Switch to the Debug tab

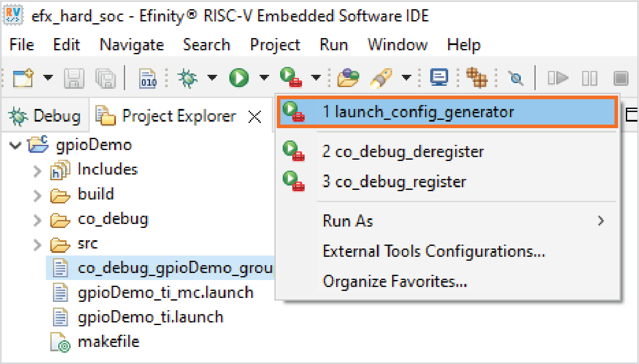click(x=46, y=116)
